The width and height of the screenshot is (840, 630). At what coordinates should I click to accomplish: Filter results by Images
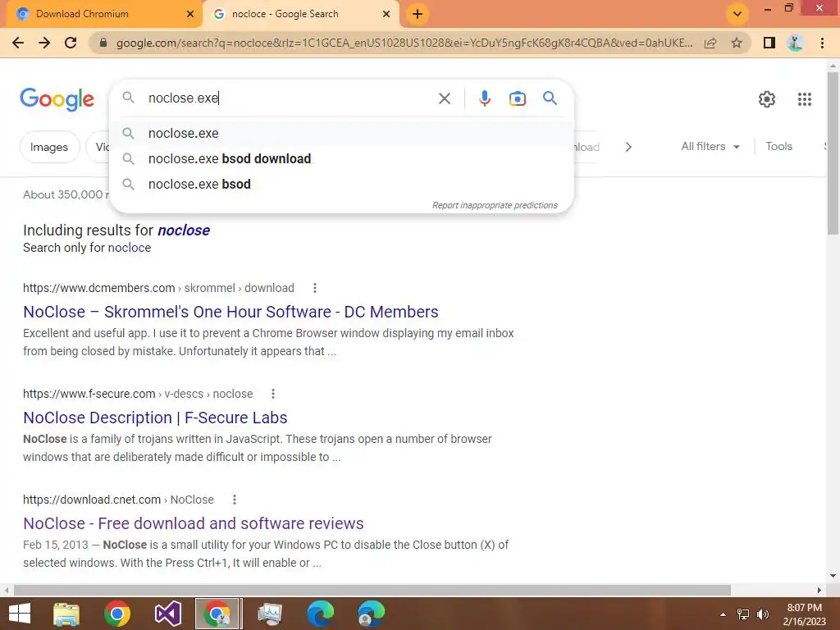(x=49, y=147)
